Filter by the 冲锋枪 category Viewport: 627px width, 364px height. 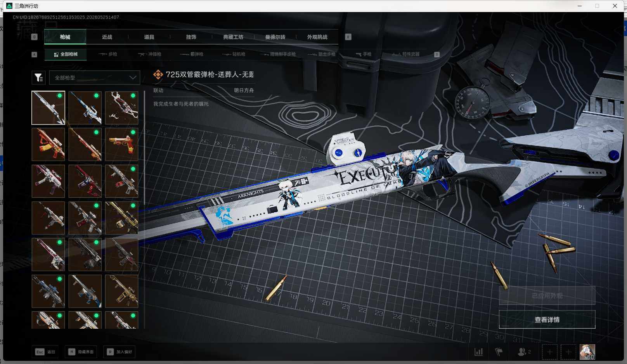(150, 54)
